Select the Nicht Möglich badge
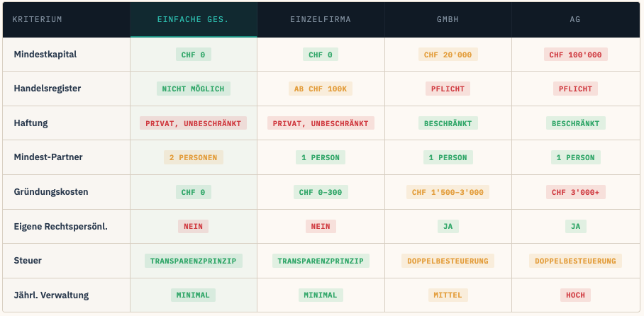 click(x=193, y=89)
